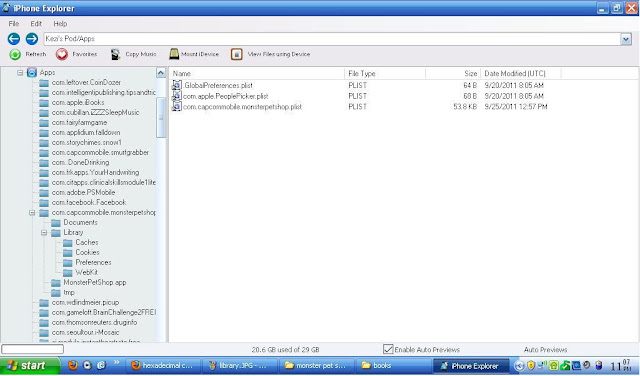Click the com.facebook.Facebook folder icon
Viewport: 640px width, 376px height.
[x=44, y=202]
